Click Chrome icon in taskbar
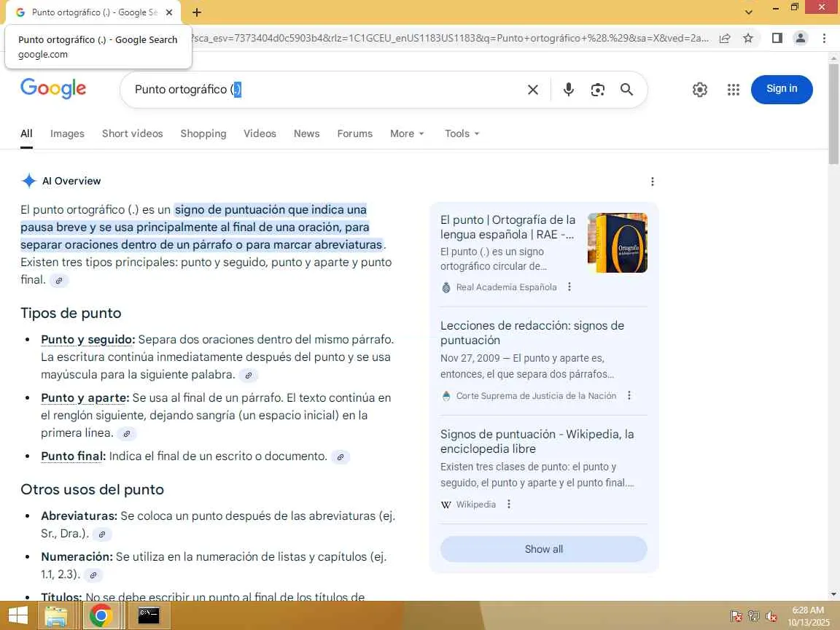Screen dimensions: 840x630 [x=100, y=615]
